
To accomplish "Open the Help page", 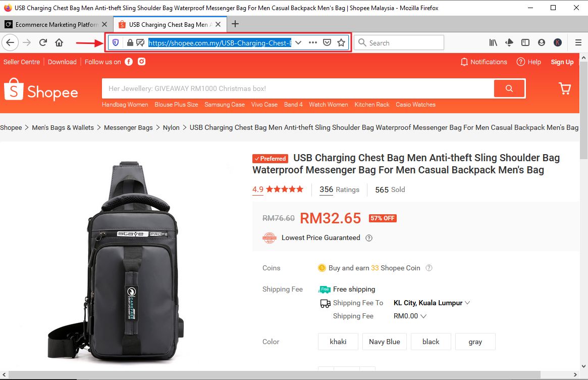I will point(529,62).
